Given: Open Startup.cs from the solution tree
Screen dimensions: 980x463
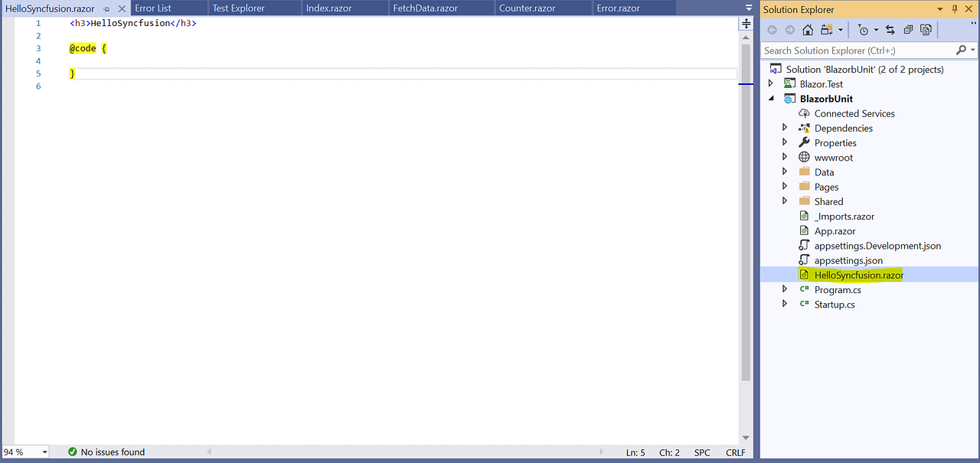Looking at the screenshot, I should (x=835, y=304).
